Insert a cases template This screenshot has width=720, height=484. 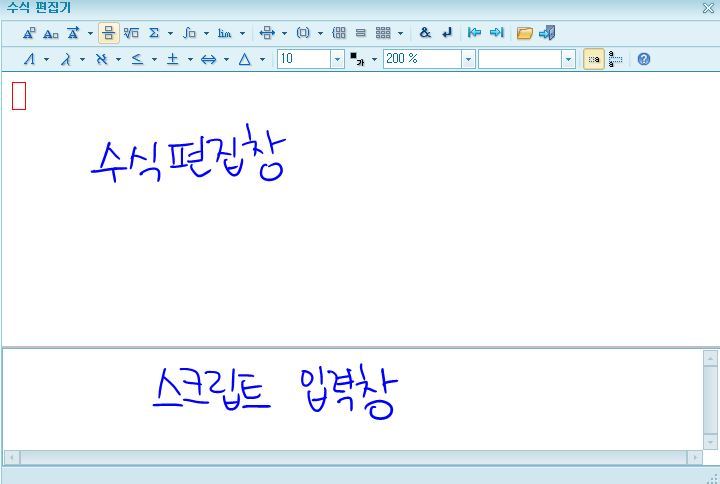click(x=339, y=33)
